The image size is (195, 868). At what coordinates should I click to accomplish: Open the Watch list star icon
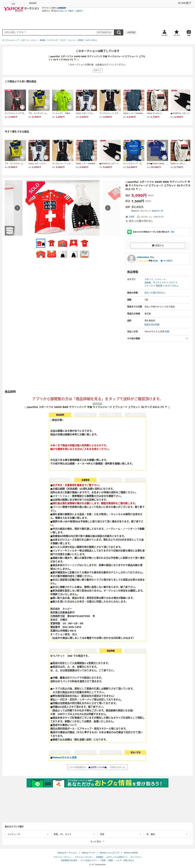coord(176,33)
